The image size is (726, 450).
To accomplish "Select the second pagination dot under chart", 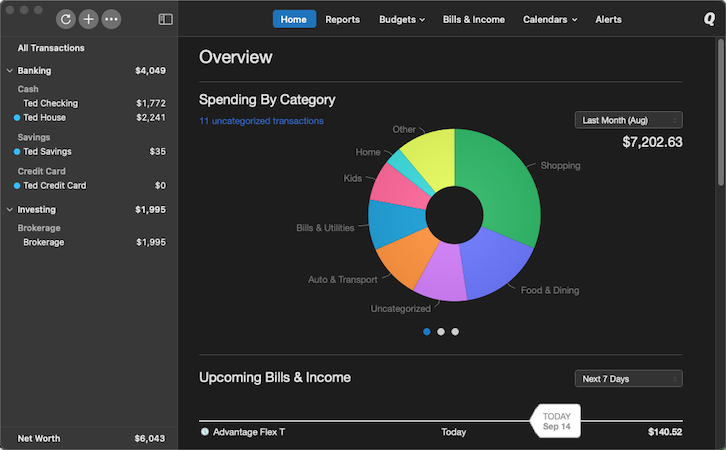I will (441, 331).
